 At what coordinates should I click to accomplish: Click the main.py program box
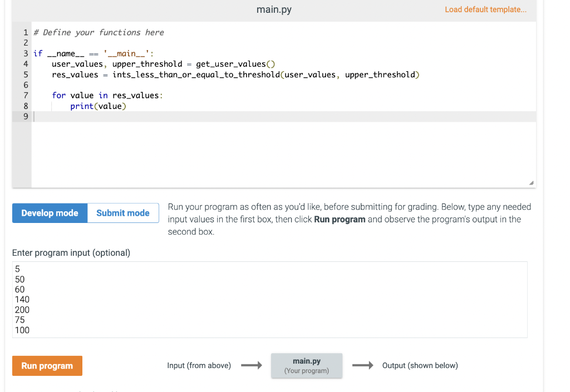(x=307, y=365)
